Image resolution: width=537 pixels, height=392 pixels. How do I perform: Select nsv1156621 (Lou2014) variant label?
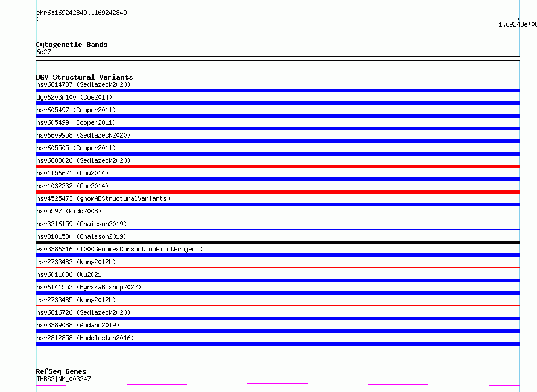coord(72,173)
